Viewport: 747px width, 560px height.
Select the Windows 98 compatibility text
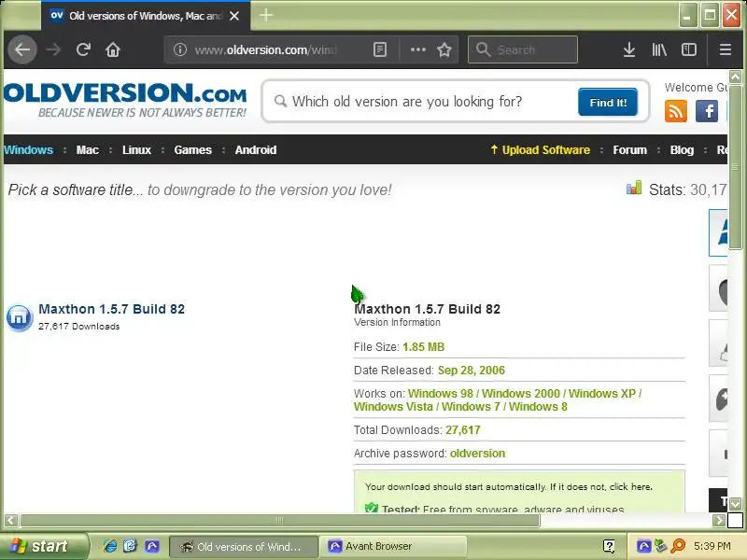click(x=441, y=393)
